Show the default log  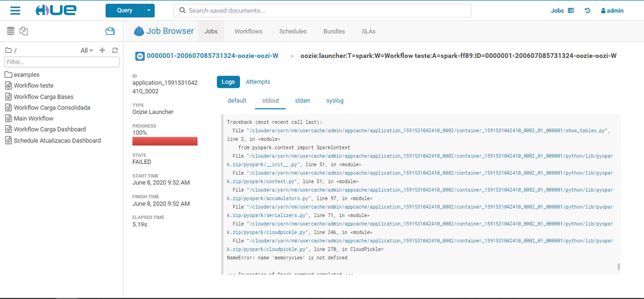(x=237, y=101)
